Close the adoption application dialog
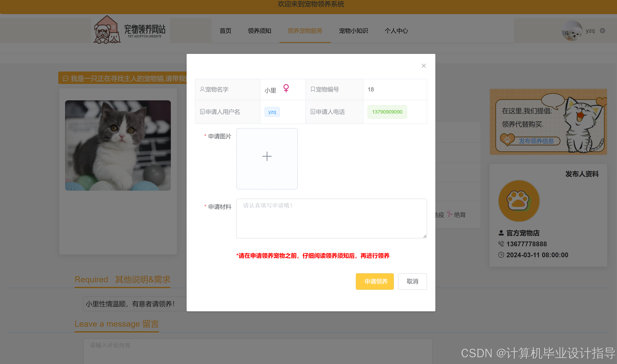This screenshot has width=617, height=364. 423,66
